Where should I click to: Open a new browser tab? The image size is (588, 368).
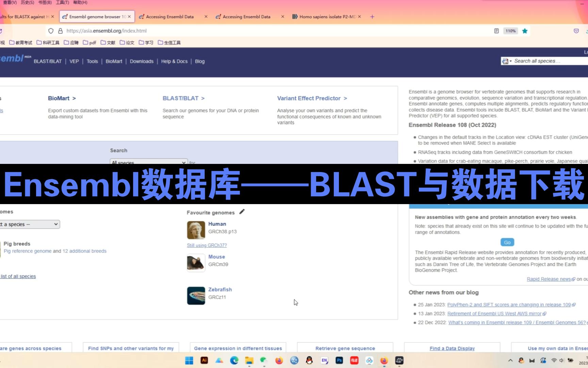[x=372, y=17]
